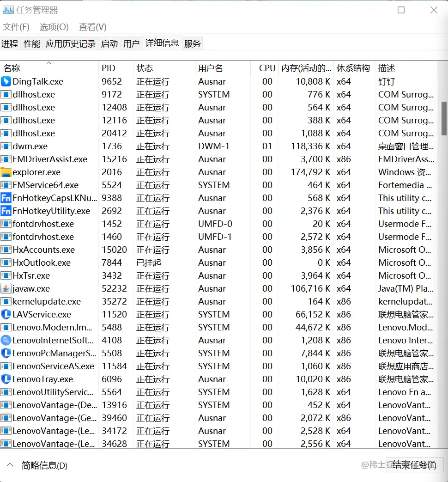This screenshot has height=482, width=448.
Task: Select the LenovoTray.exe process icon
Action: pyautogui.click(x=5, y=379)
